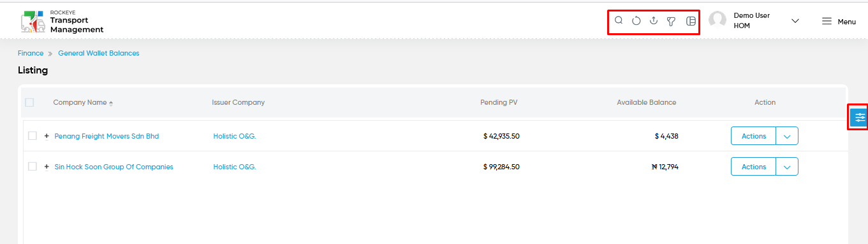The image size is (868, 244).
Task: Expand the Demo User account chevron
Action: coord(795,21)
